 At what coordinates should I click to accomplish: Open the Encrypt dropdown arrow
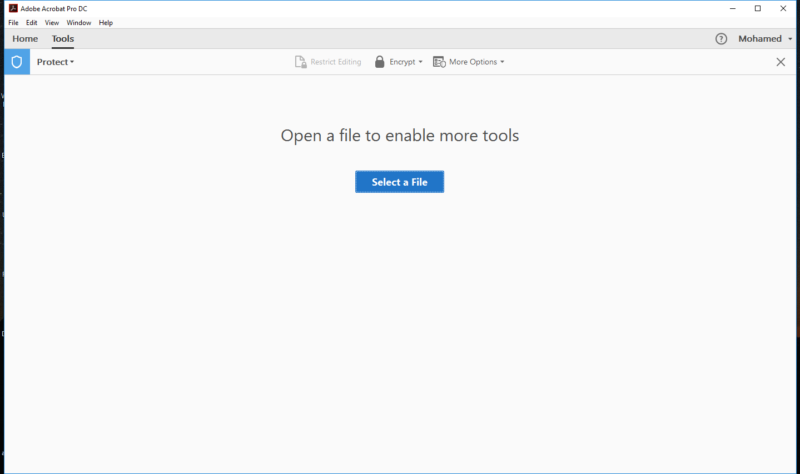click(420, 62)
